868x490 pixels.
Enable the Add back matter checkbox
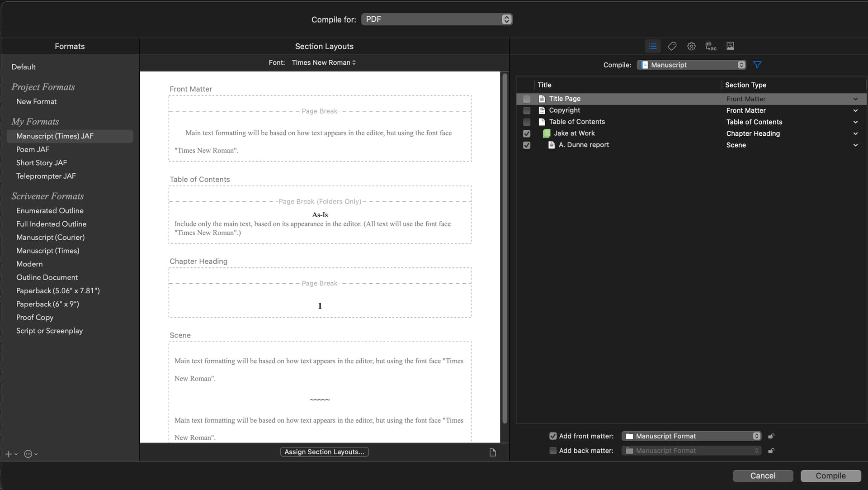click(553, 451)
